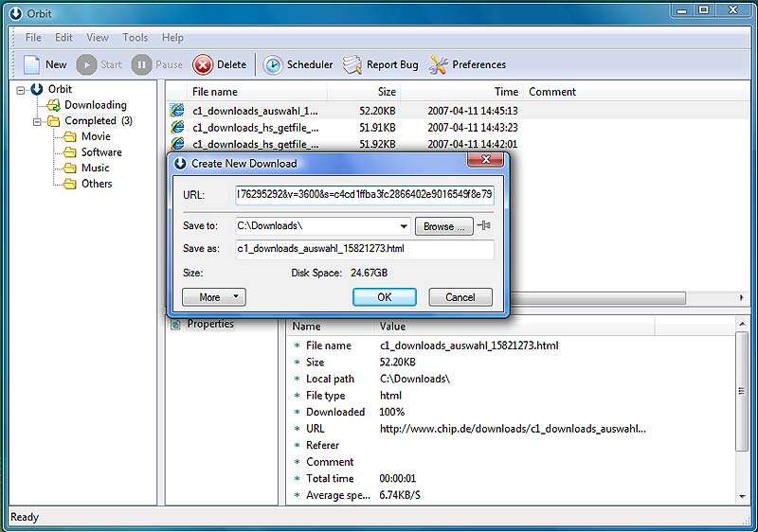The width and height of the screenshot is (758, 532).
Task: Open the More button dropdown arrow
Action: tap(236, 297)
